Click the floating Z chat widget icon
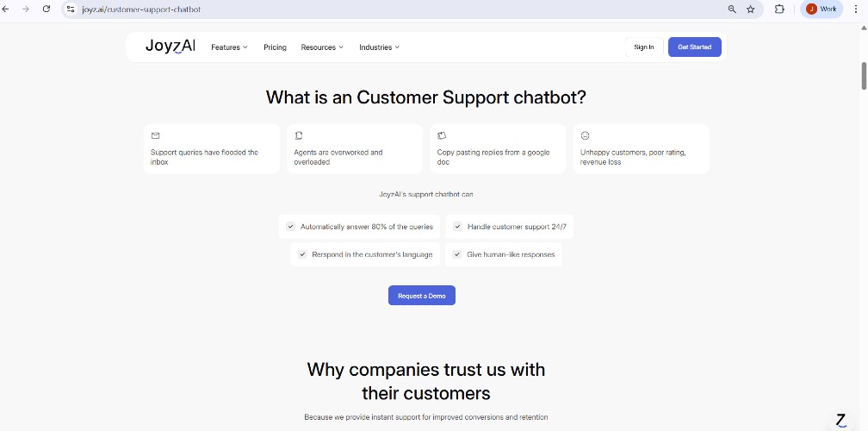The height and width of the screenshot is (431, 868). coord(841,420)
